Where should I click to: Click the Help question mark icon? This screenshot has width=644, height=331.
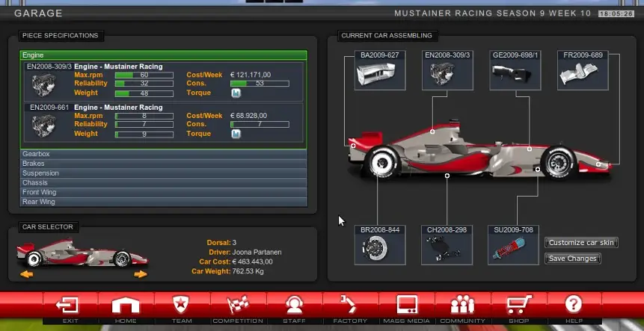pos(574,305)
